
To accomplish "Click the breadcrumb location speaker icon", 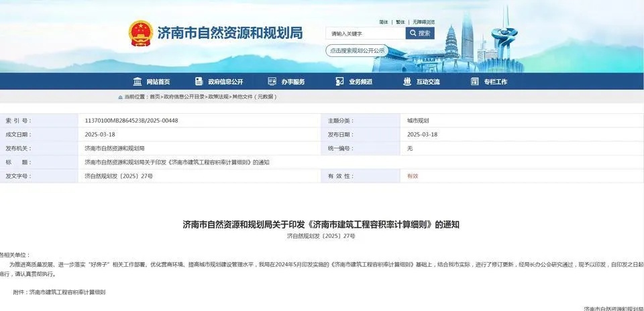I will (x=120, y=97).
